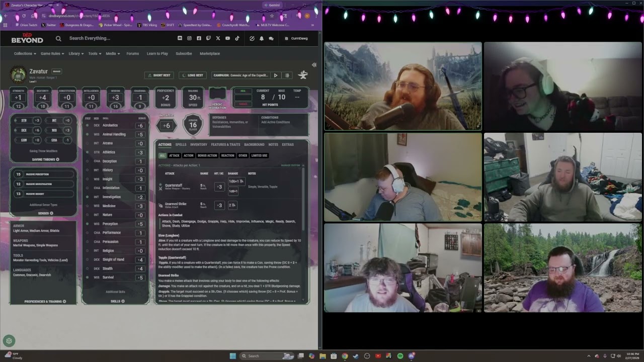644x362 pixels.
Task: Click the anvil character builder icon
Action: (303, 75)
